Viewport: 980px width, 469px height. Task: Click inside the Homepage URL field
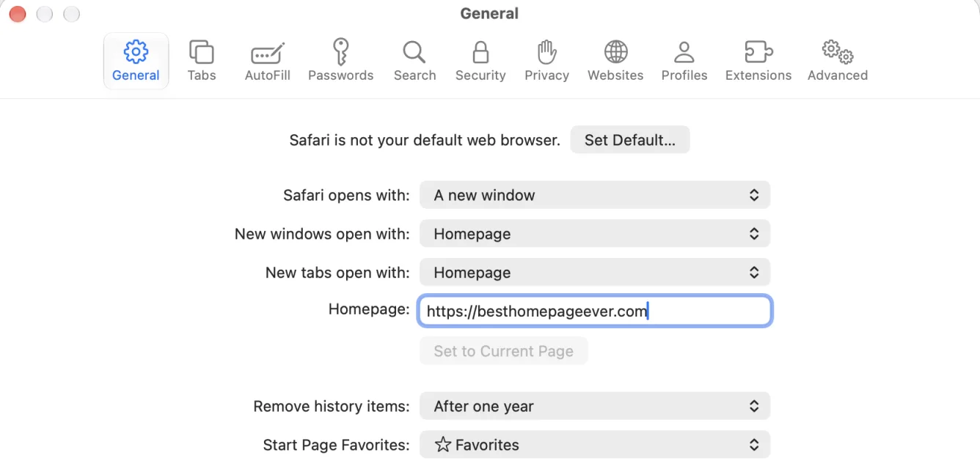[x=595, y=311]
